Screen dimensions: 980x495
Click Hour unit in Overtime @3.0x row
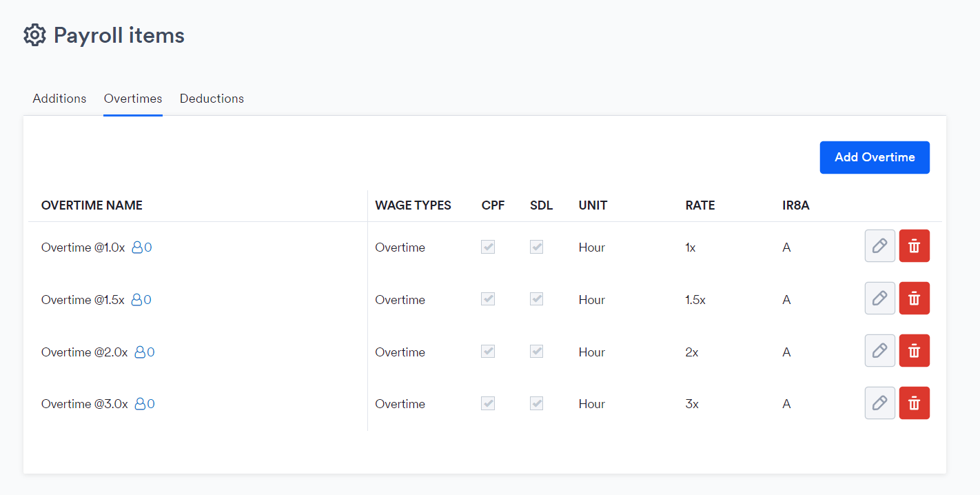(592, 404)
